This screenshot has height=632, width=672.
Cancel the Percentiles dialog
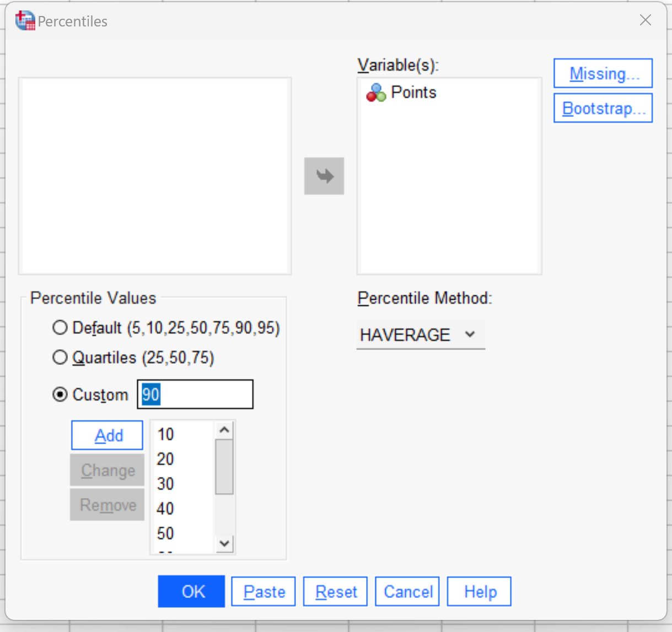click(x=407, y=592)
